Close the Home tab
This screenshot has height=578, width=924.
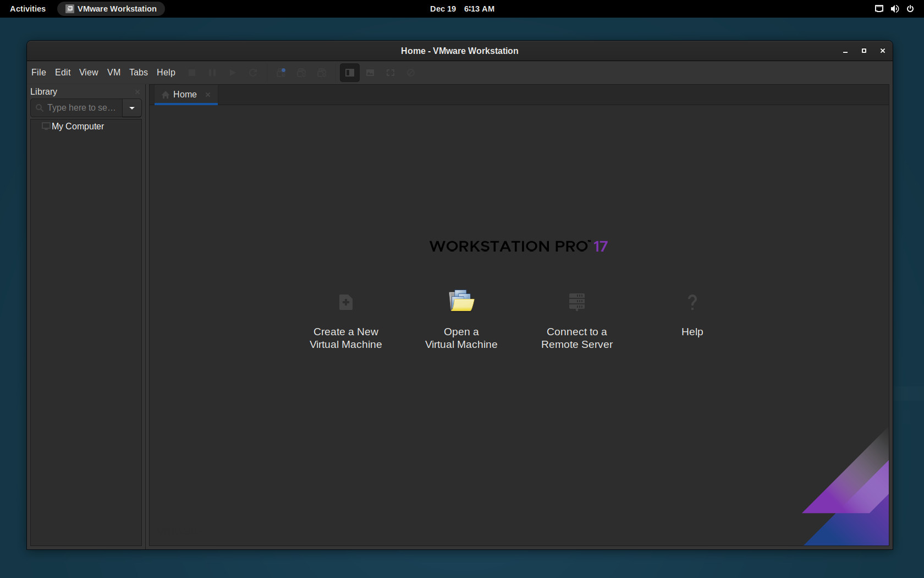coord(208,95)
